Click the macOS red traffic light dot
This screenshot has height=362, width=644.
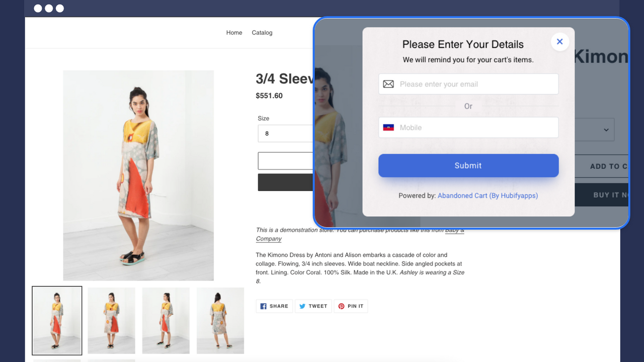pos(37,8)
